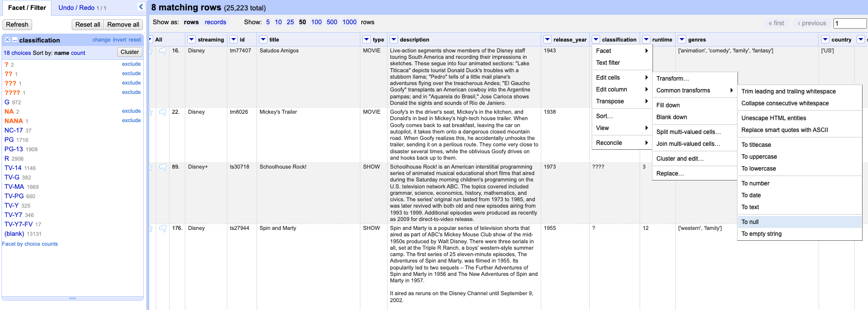Open the id column dropdown menu
Viewport: 868px width, 310px height.
pyautogui.click(x=234, y=40)
